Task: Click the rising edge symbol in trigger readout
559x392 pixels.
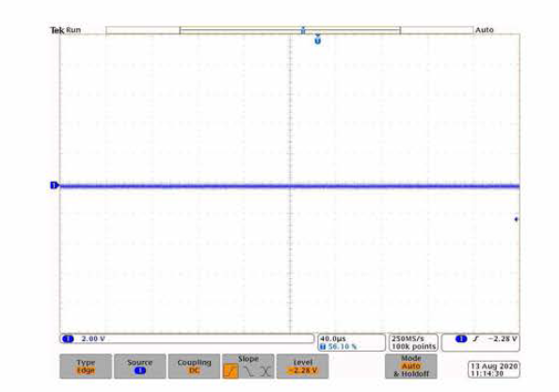Action: [x=476, y=339]
